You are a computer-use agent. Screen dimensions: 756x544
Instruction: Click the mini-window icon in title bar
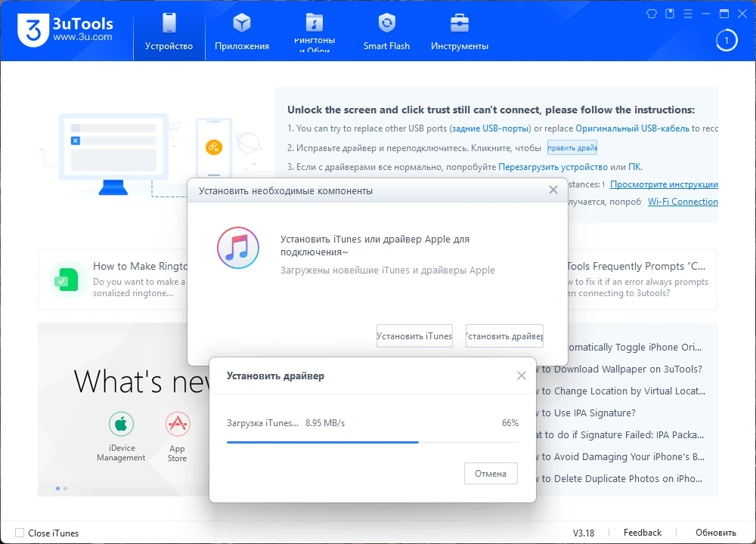pyautogui.click(x=670, y=14)
